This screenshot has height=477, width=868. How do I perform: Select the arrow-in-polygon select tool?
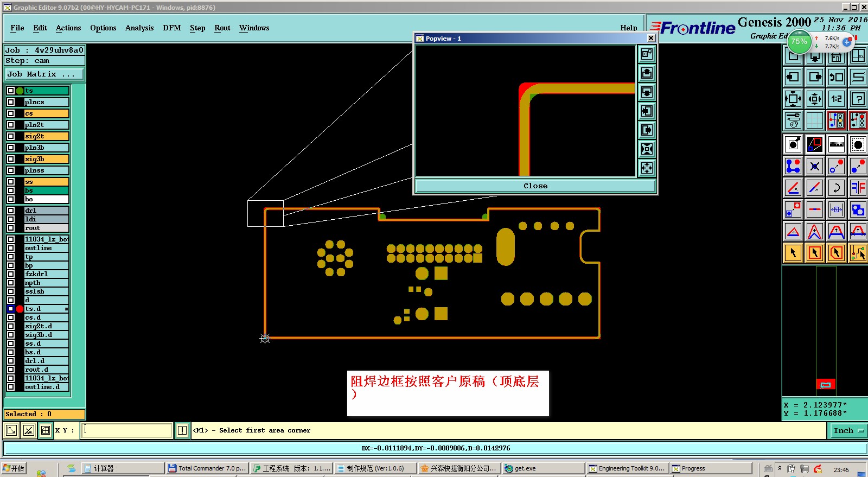click(837, 253)
